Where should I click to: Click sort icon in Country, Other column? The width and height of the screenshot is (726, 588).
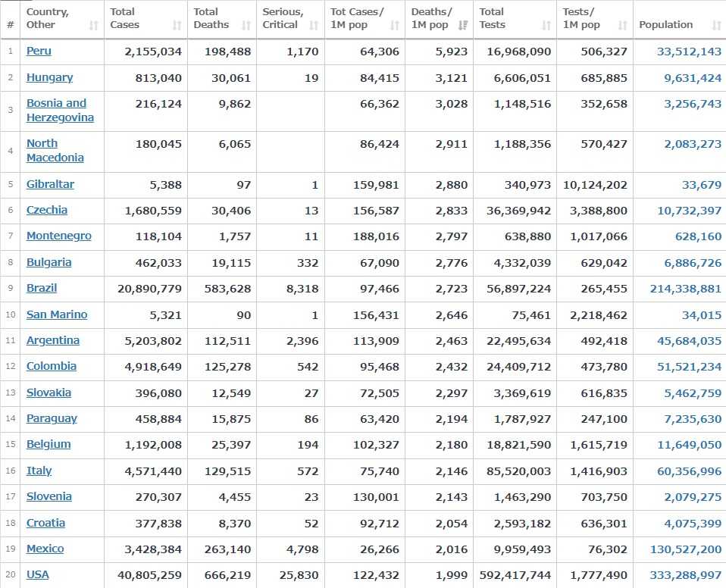click(94, 26)
